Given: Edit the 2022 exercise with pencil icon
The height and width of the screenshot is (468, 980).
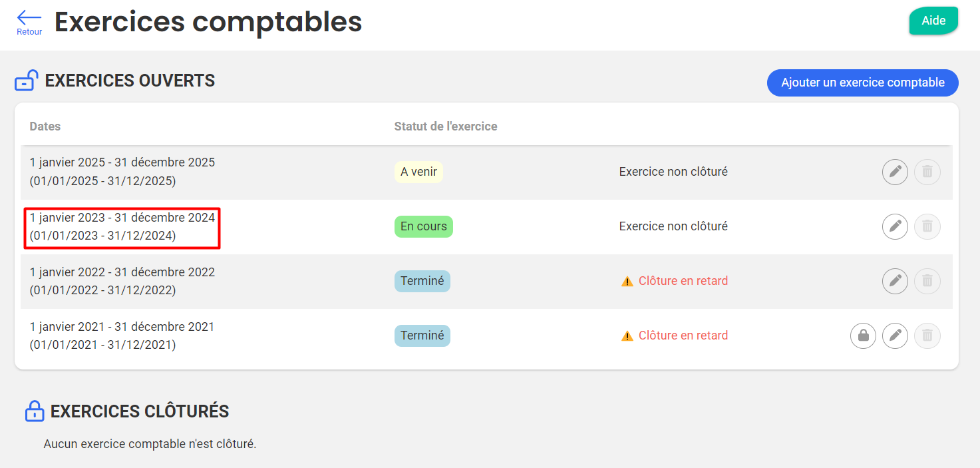Looking at the screenshot, I should point(895,281).
